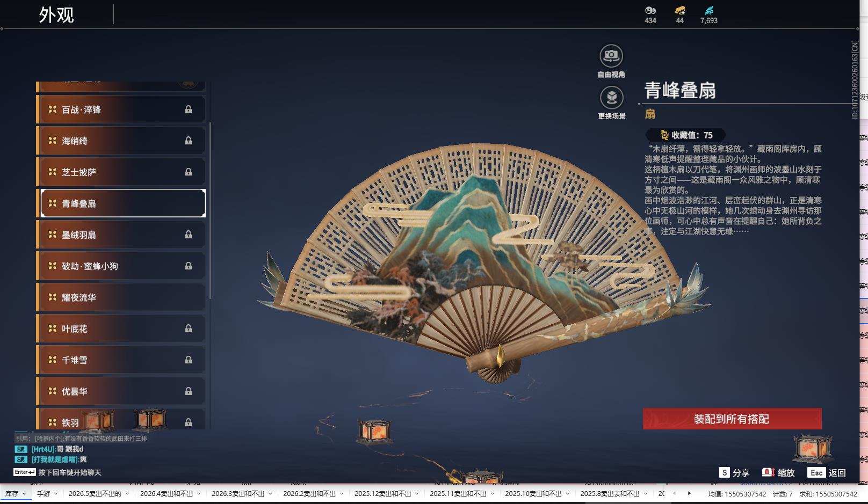Viewport: 868px width, 504px height.
Task: Click the lock icon on 铁羽 row
Action: point(189,422)
